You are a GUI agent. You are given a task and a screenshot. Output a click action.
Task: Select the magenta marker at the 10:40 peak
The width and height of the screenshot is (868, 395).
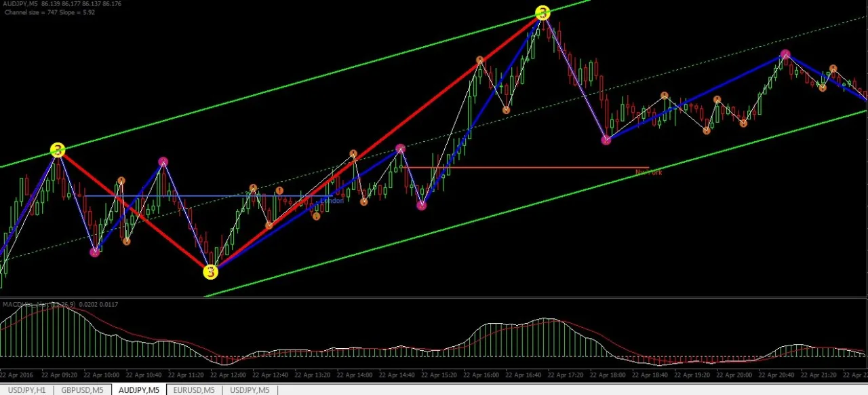tap(163, 162)
